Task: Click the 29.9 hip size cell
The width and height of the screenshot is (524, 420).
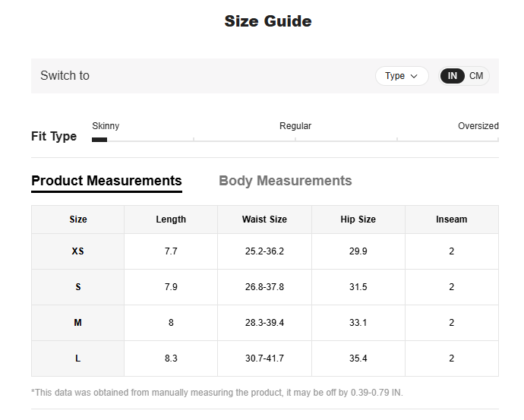Action: (x=358, y=251)
